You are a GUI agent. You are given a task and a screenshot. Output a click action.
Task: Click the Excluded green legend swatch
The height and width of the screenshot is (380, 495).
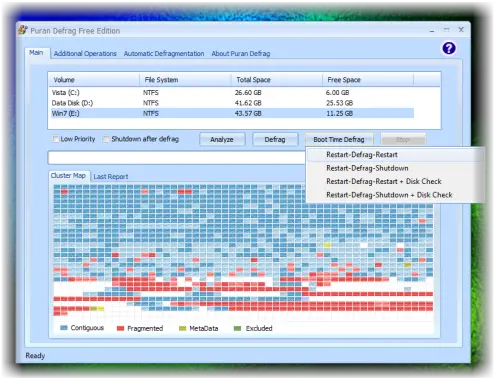click(237, 328)
